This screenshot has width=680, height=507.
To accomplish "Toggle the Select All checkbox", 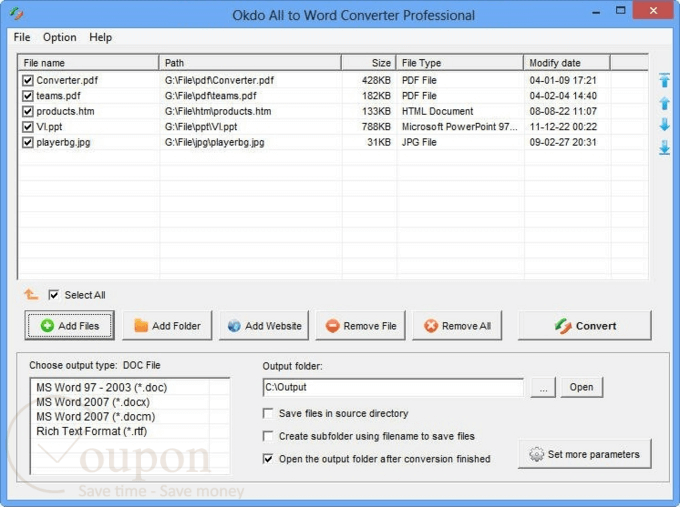I will [x=54, y=295].
